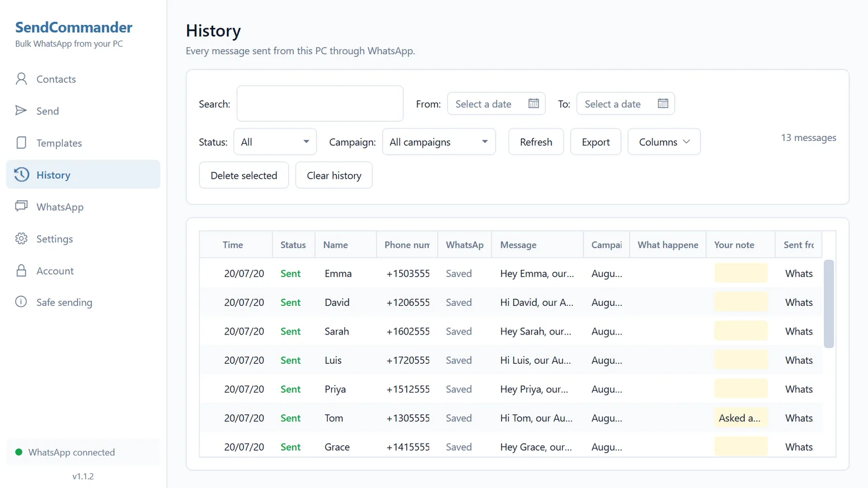Click the note cell for Luis
This screenshot has width=868, height=488.
point(741,360)
